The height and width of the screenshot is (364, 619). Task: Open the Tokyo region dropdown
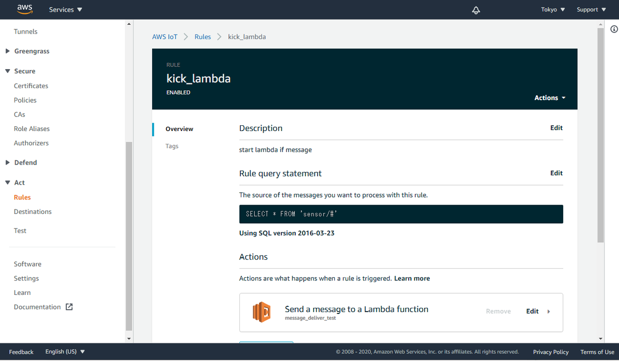point(553,10)
